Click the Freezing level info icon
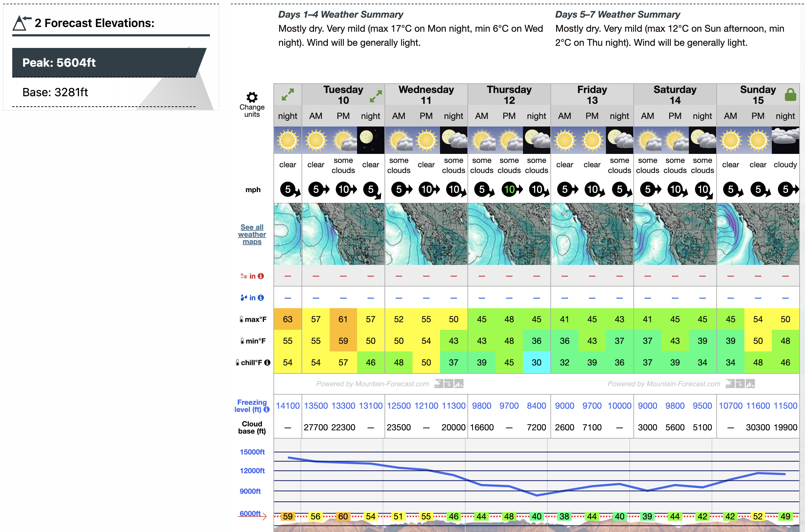 coord(267,410)
